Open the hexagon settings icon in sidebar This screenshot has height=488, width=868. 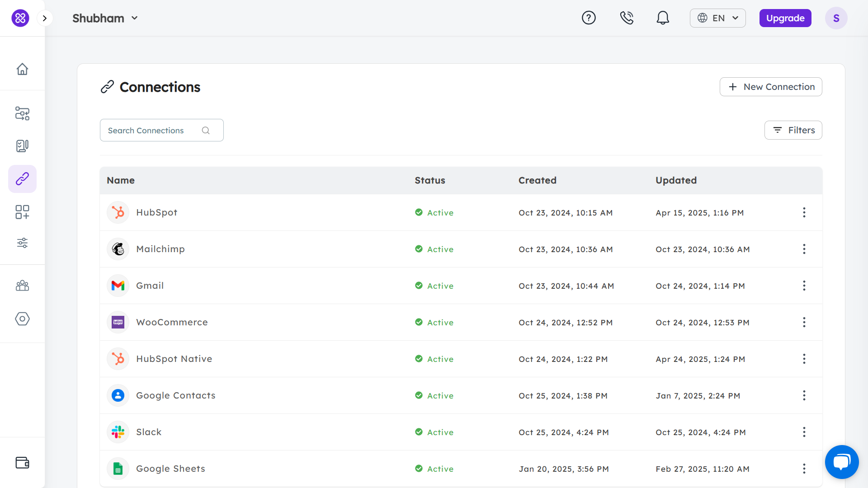(22, 319)
